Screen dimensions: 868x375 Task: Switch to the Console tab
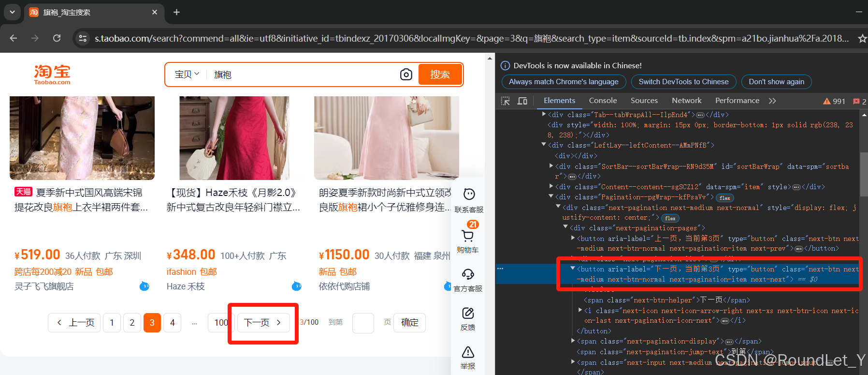click(603, 101)
